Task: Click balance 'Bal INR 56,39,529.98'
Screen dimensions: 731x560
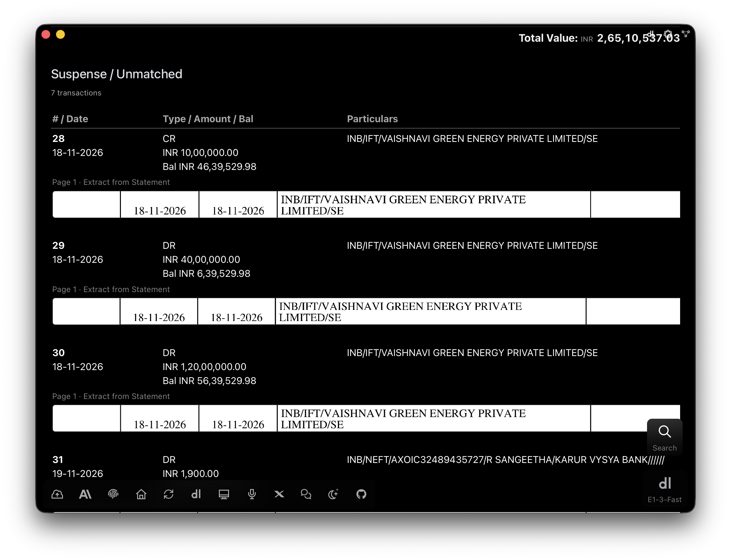Action: point(209,381)
